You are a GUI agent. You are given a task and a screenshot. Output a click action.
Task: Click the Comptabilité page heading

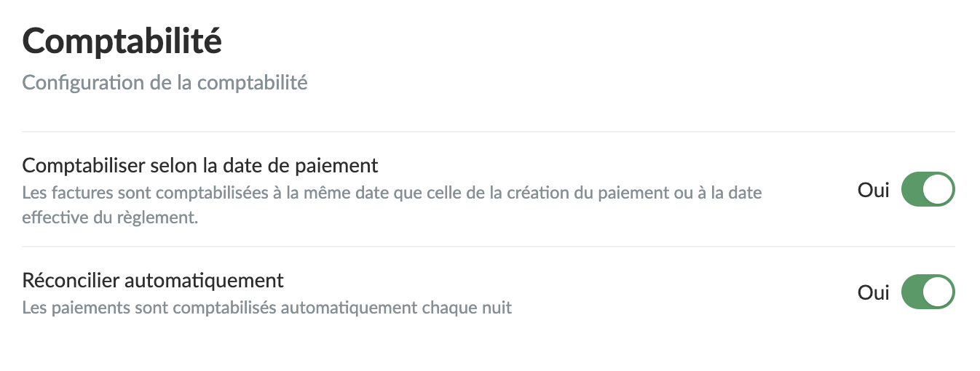tap(122, 41)
